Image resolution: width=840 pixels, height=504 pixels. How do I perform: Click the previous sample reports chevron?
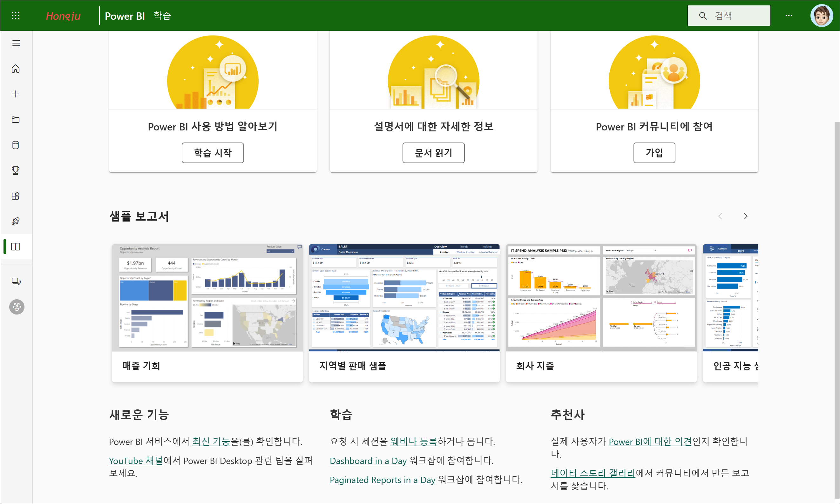(720, 216)
